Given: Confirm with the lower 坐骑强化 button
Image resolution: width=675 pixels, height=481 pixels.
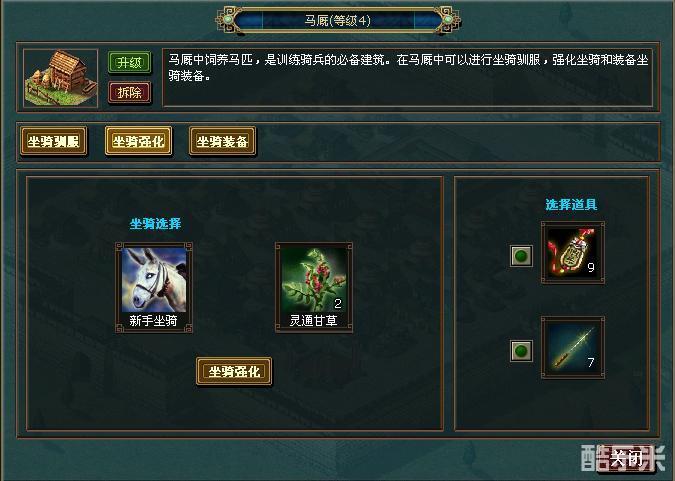Looking at the screenshot, I should [x=234, y=371].
